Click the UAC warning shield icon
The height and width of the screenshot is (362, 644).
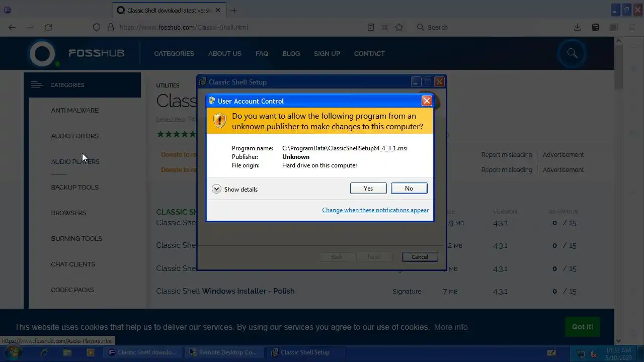220,121
